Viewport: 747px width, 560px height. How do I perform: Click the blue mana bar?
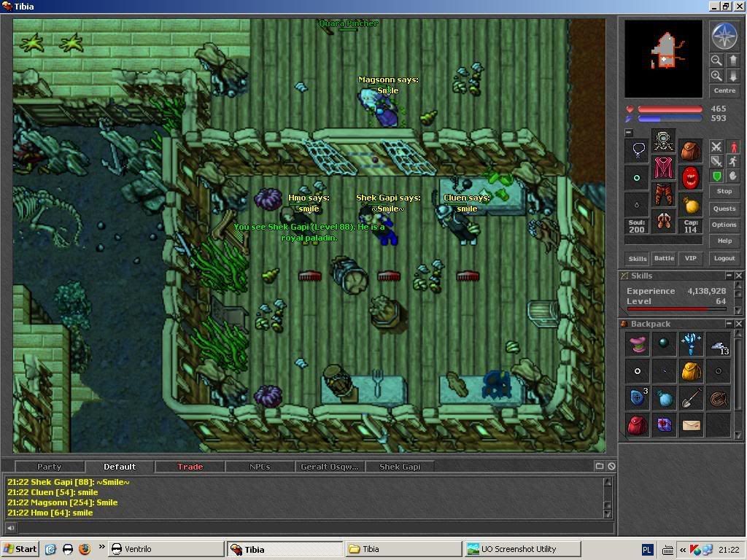(670, 119)
